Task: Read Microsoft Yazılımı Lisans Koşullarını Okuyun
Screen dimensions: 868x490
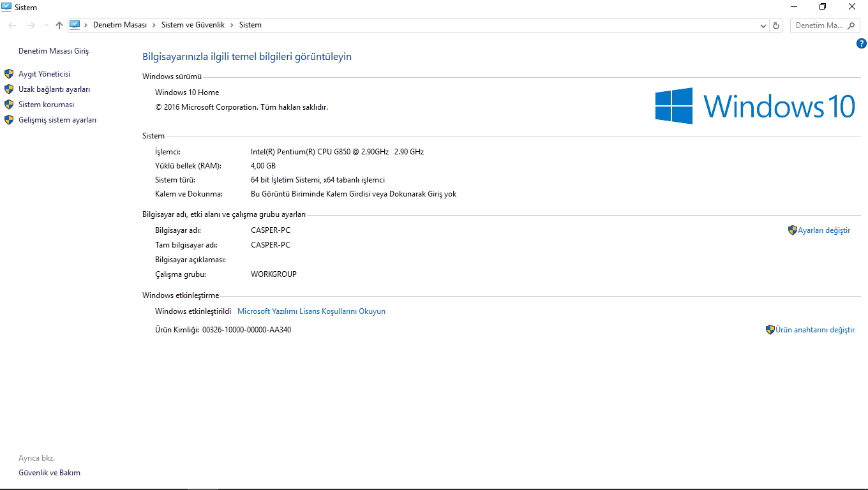Action: pos(311,311)
